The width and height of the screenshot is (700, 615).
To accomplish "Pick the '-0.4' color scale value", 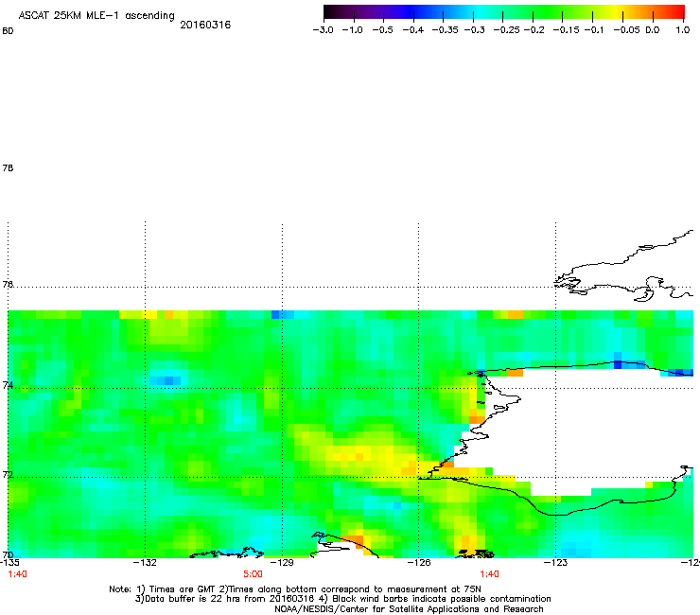I will pyautogui.click(x=413, y=30).
